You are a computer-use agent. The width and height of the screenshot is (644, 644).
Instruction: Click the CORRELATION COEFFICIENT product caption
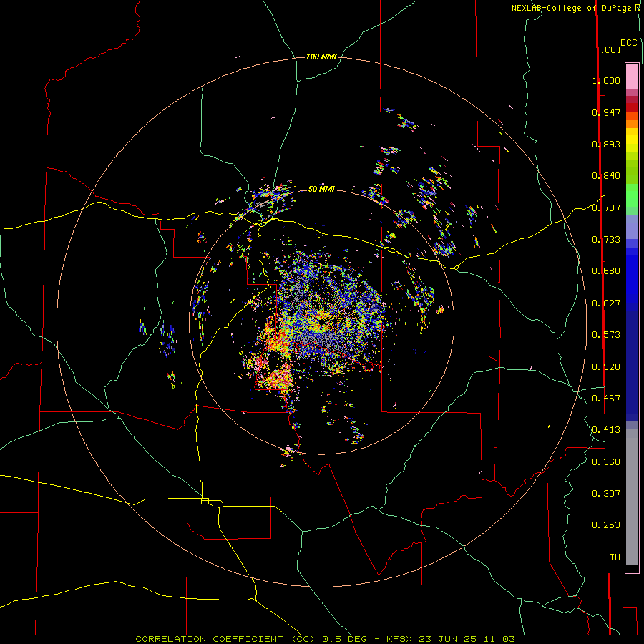(225, 639)
